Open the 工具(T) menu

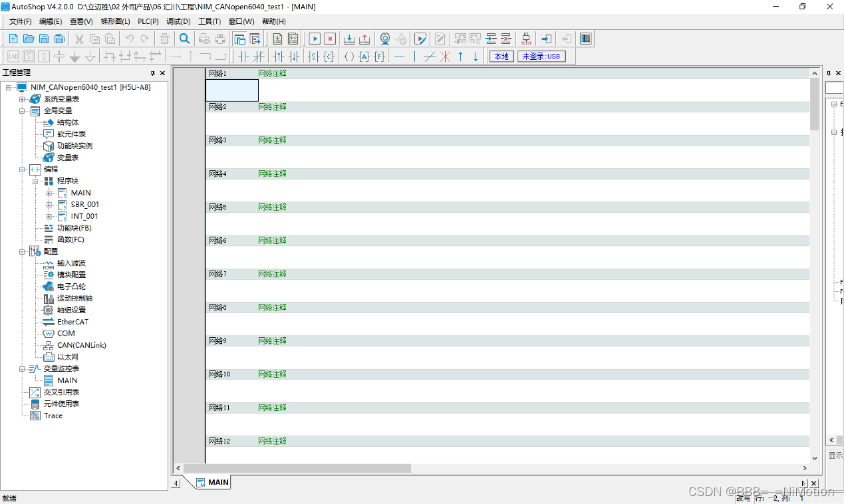tap(210, 21)
